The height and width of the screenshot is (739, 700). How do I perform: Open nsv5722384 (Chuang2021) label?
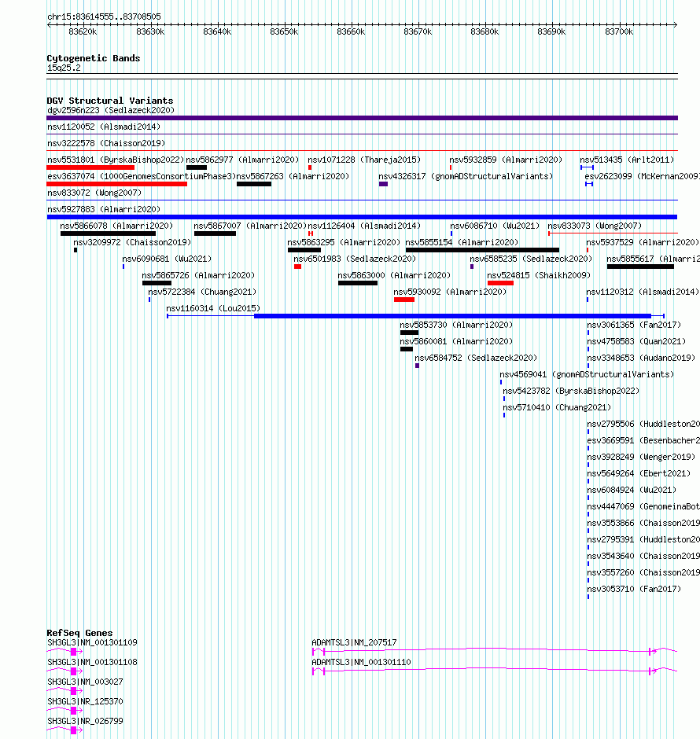click(202, 292)
